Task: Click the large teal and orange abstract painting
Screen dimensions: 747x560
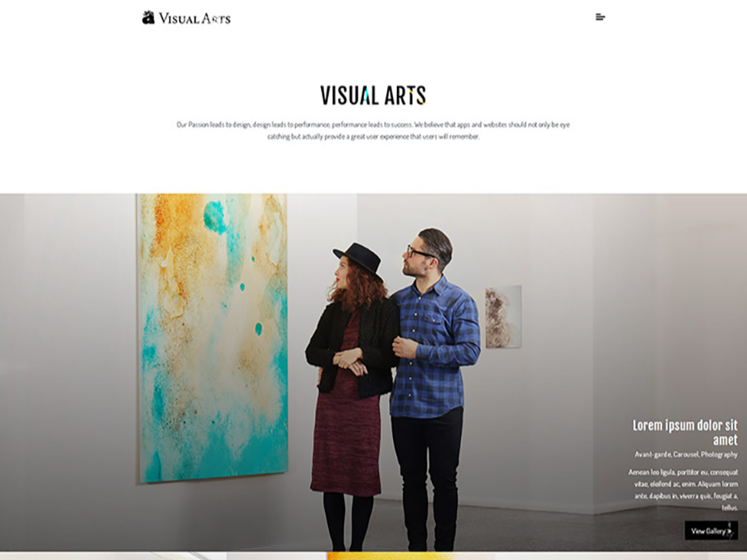Action: (212, 337)
